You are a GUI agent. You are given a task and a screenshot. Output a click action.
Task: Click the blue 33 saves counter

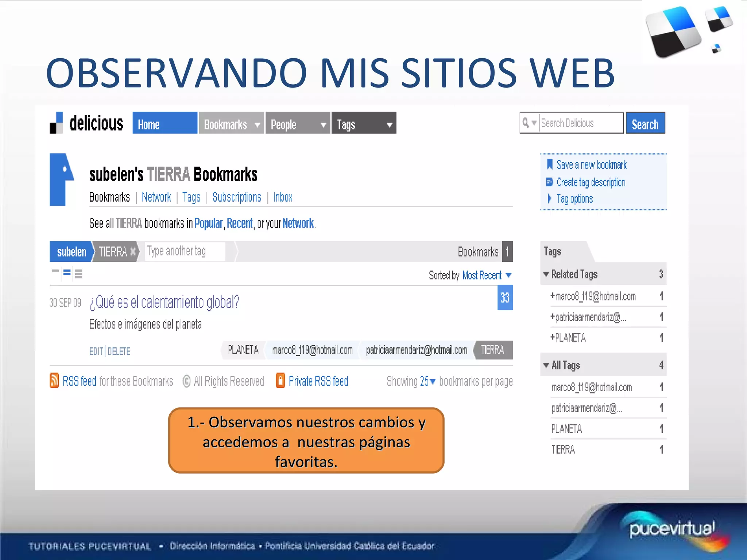click(505, 298)
